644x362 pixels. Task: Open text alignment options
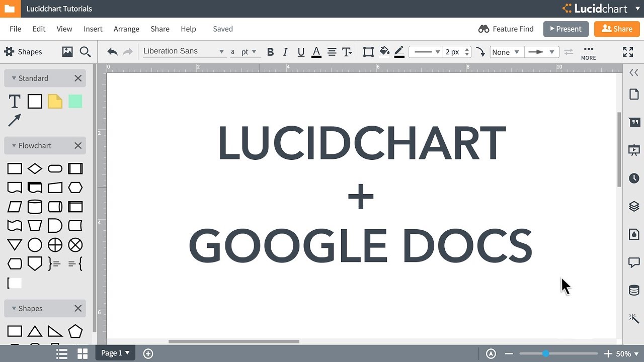point(332,52)
